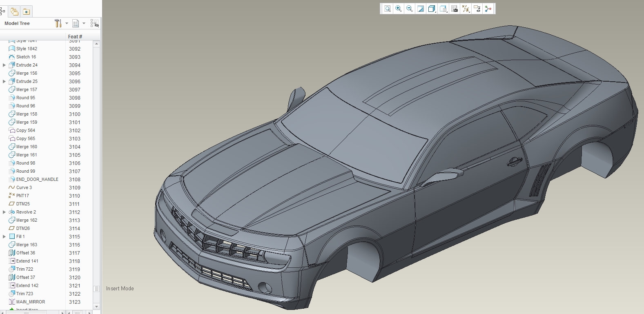Select the Merge 157 feature
This screenshot has height=314, width=644.
[x=27, y=89]
